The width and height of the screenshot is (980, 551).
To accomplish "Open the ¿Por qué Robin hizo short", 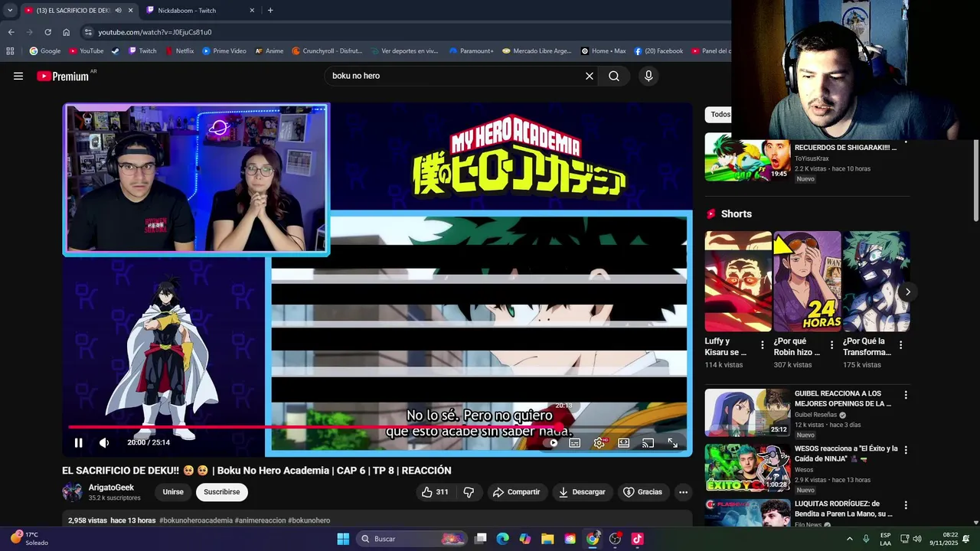I will click(x=807, y=282).
